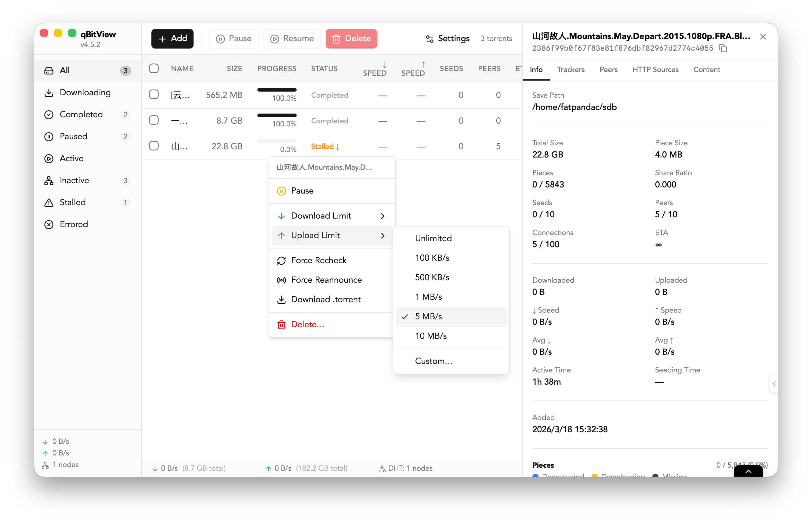Sort by the NAME column
This screenshot has height=522, width=812.
pos(182,69)
